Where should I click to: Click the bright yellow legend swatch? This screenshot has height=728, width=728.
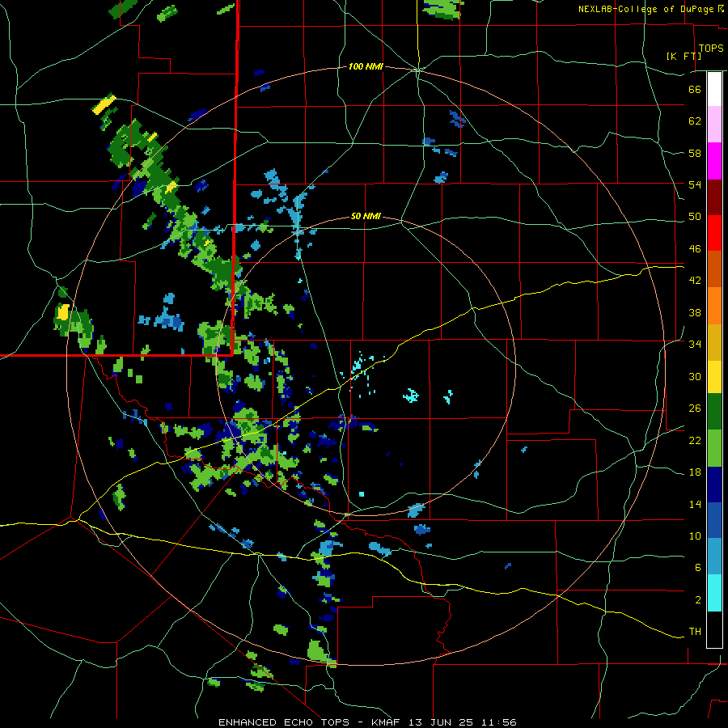point(714,378)
